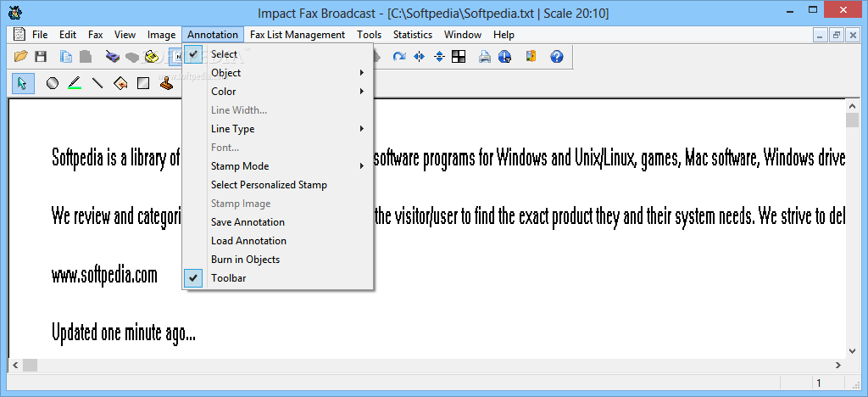Open the Window menu
Screen dimensions: 868x397
(x=463, y=34)
